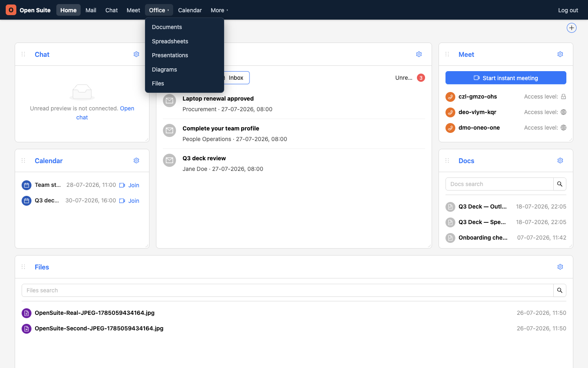Grab the Files widget drag handle
This screenshot has width=588, height=368.
(23, 267)
